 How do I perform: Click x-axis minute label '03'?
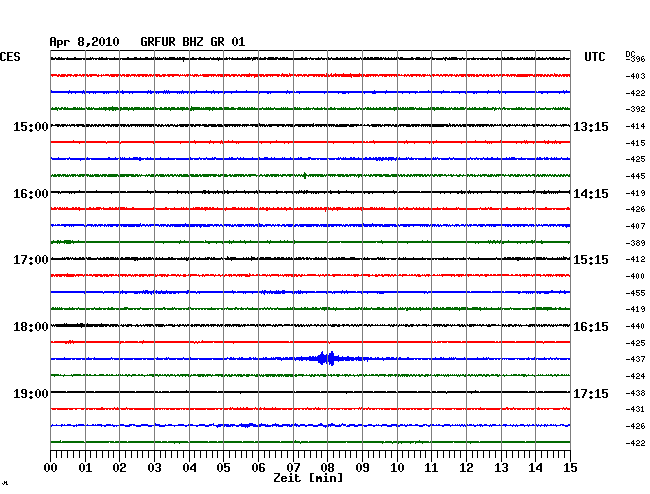(x=154, y=468)
